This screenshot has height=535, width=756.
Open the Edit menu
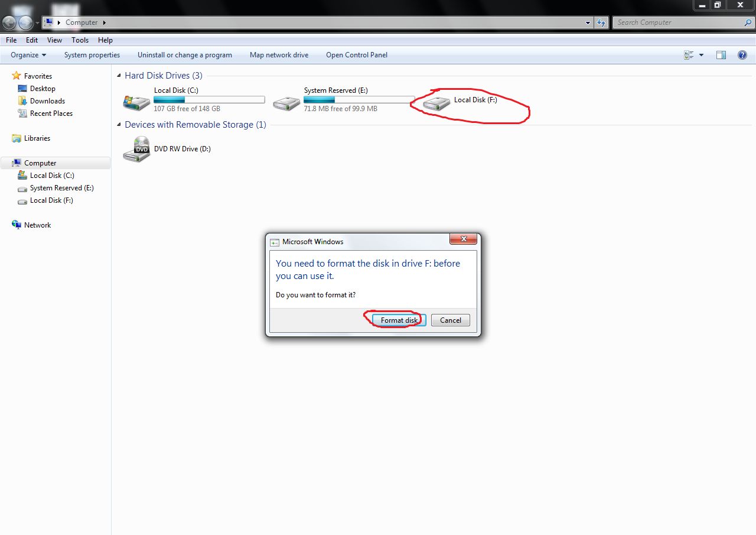[x=32, y=40]
